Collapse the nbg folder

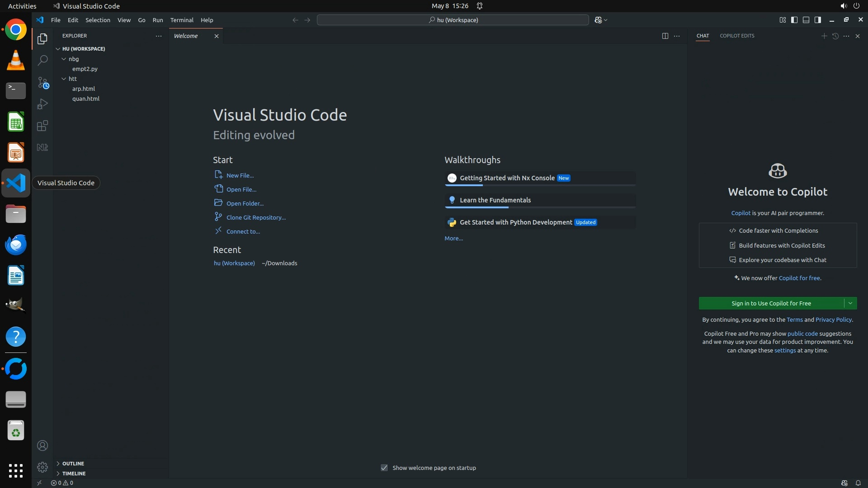74,59
